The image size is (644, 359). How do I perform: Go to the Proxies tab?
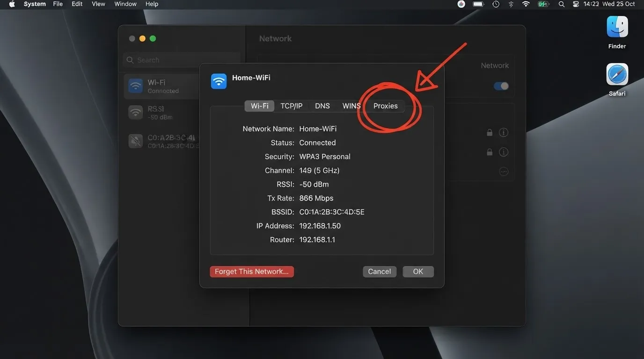pos(386,106)
